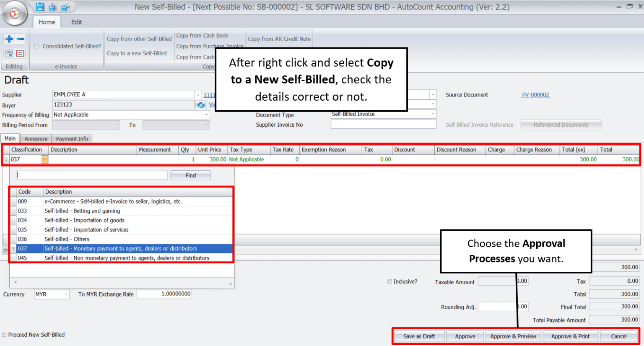Enable the Consolidated Self-Billed checkbox
Screen dimensions: 644x346
[x=36, y=47]
